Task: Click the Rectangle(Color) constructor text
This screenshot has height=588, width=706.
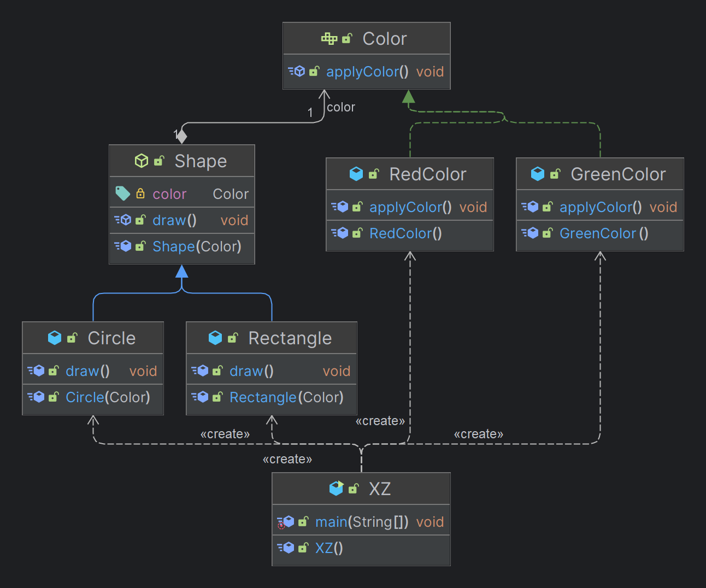Action: pyautogui.click(x=286, y=397)
